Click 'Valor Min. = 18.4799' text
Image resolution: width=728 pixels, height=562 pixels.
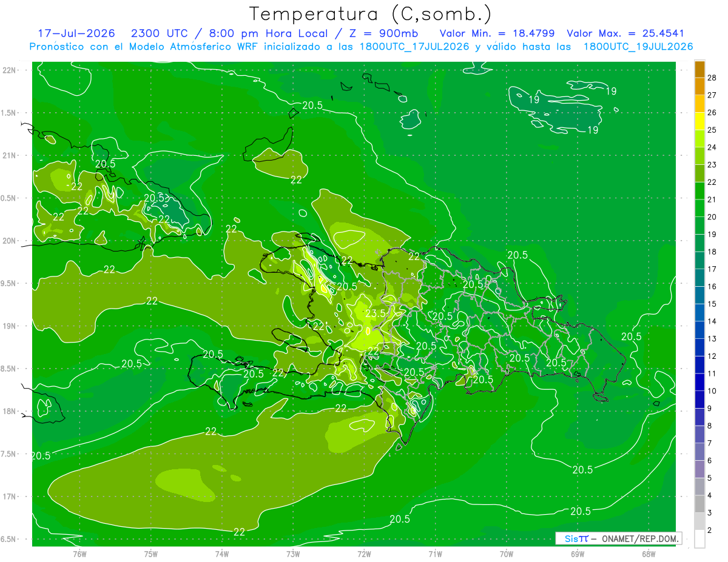coord(496,33)
